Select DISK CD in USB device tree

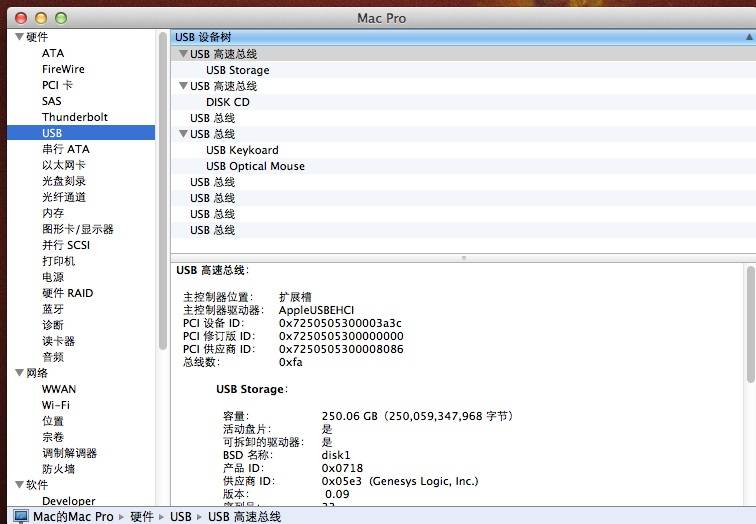(227, 102)
